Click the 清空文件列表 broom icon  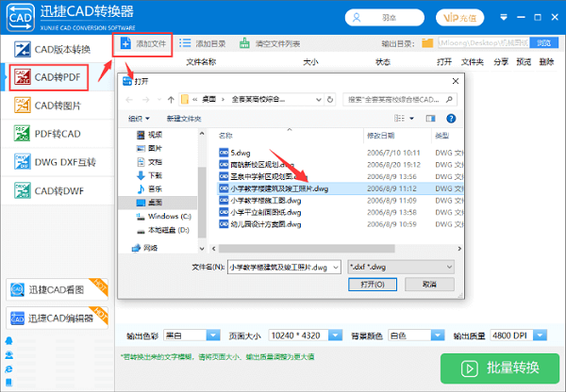point(244,43)
